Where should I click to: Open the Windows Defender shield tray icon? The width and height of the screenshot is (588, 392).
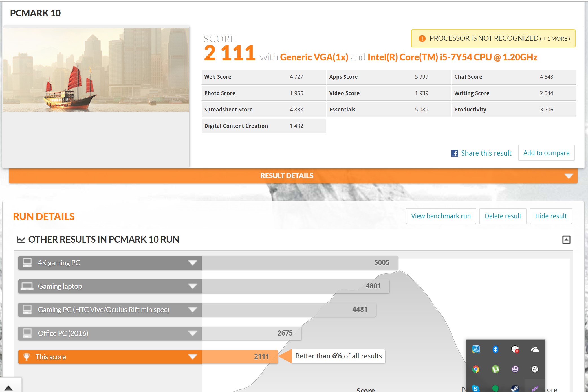click(515, 349)
